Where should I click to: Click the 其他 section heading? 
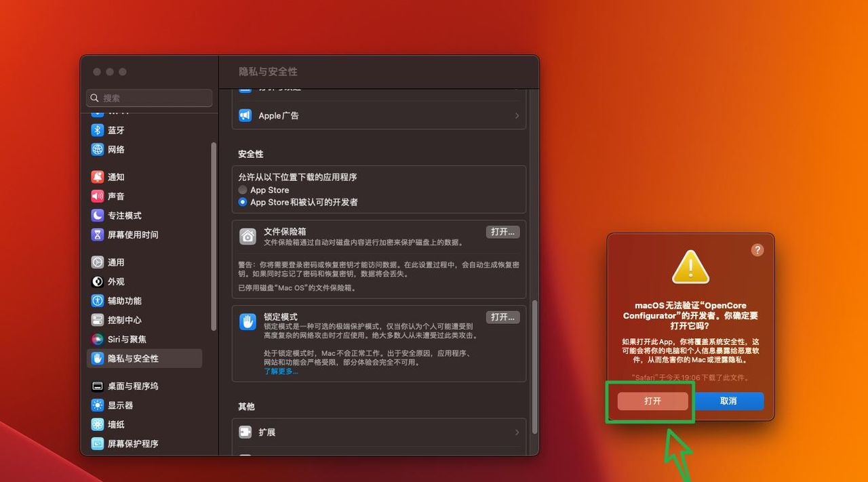point(246,407)
